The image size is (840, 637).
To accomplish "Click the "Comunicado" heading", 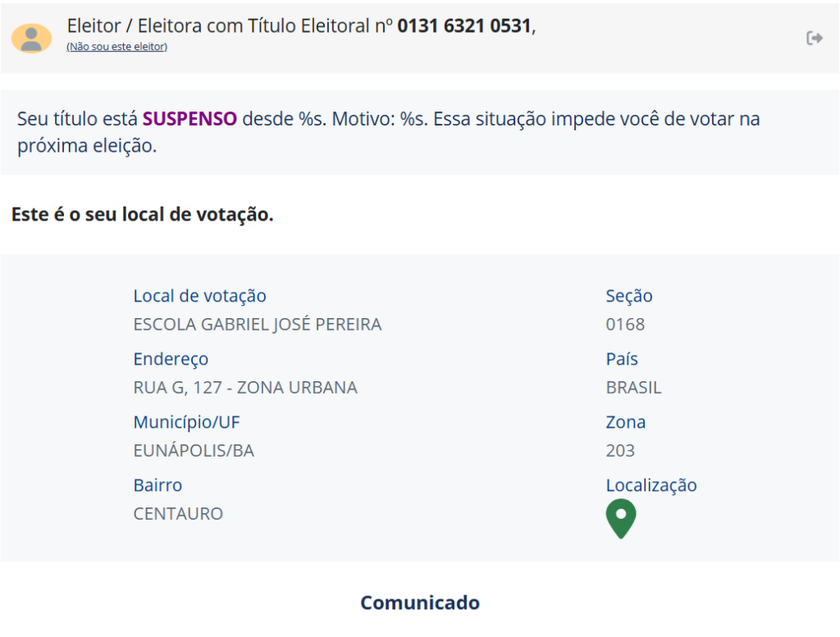I will pyautogui.click(x=420, y=603).
